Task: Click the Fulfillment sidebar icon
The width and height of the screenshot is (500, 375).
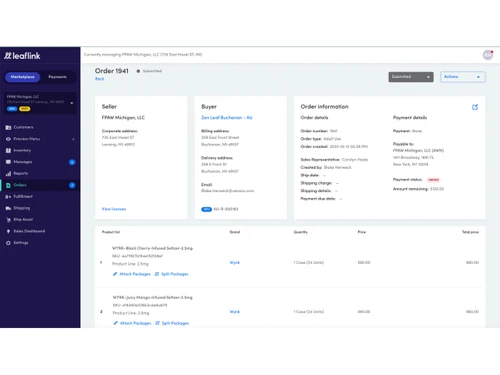Action: [8, 197]
